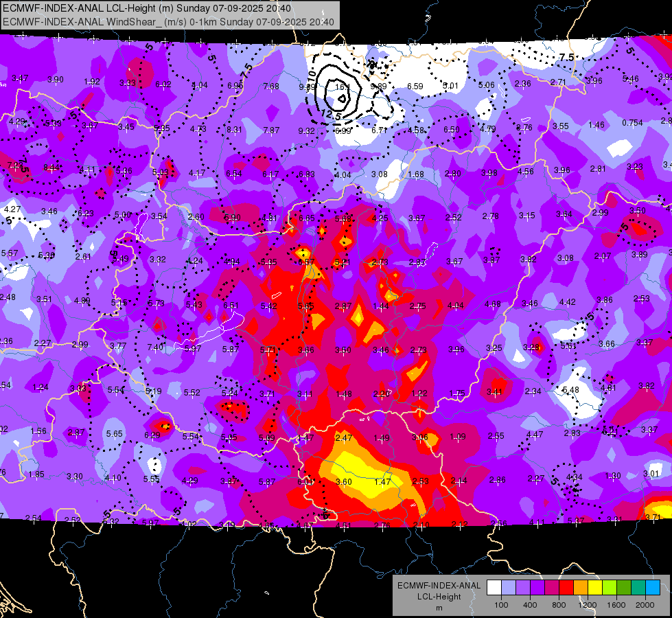The height and width of the screenshot is (618, 672).
Task: Click the legend title ECMWF-INDEX-ANAL
Action: pos(439,586)
